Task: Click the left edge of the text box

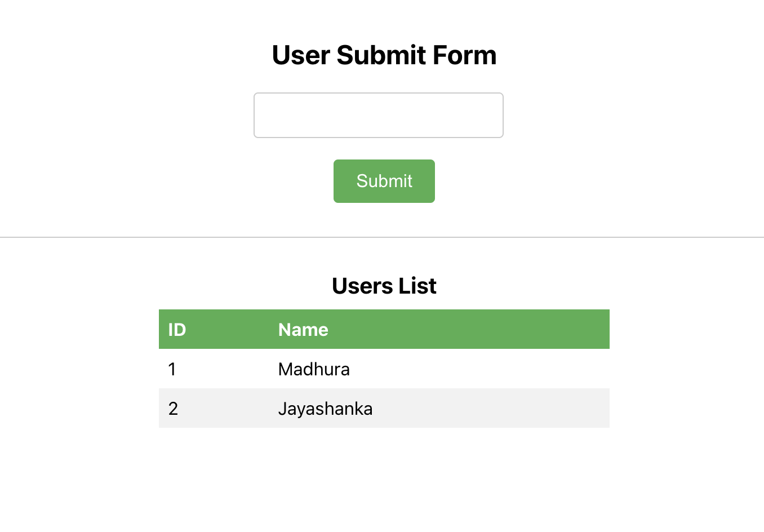Action: [257, 116]
